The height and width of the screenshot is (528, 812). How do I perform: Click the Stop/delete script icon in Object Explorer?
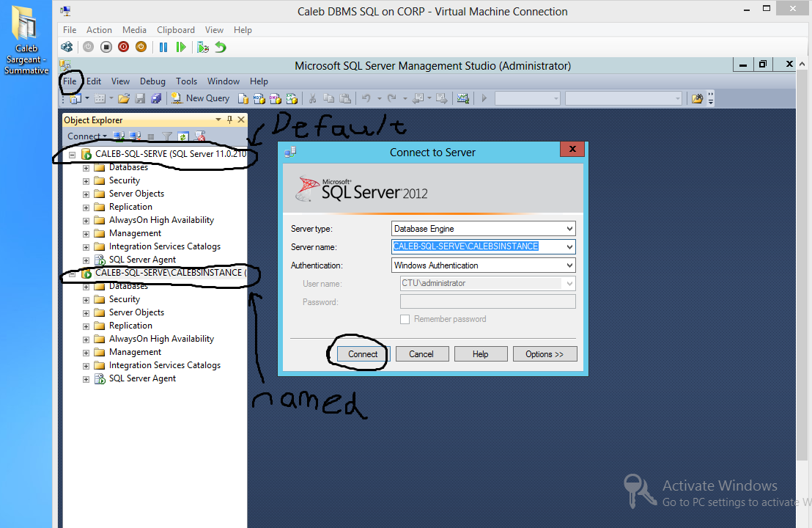coord(199,136)
